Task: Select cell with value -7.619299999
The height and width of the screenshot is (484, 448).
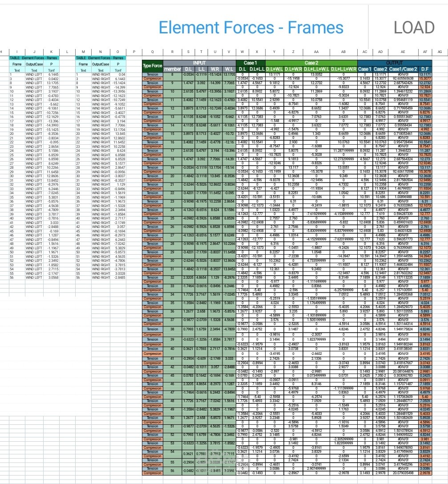Action: 316,214
